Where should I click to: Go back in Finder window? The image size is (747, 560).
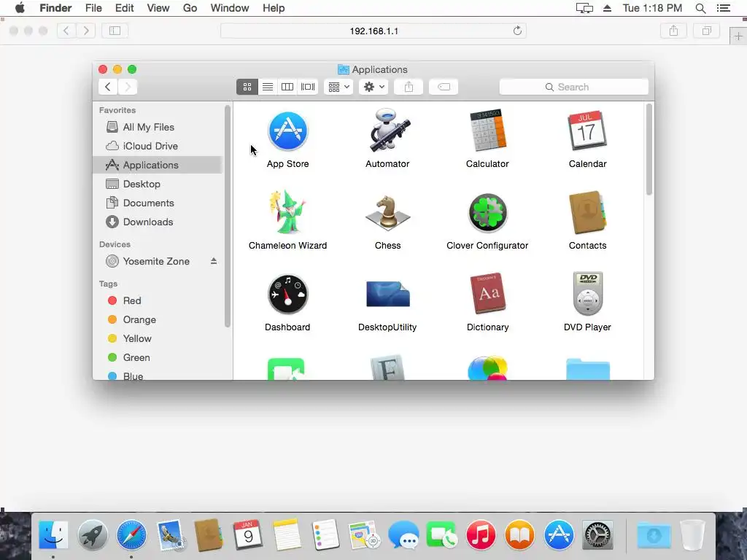pyautogui.click(x=108, y=87)
